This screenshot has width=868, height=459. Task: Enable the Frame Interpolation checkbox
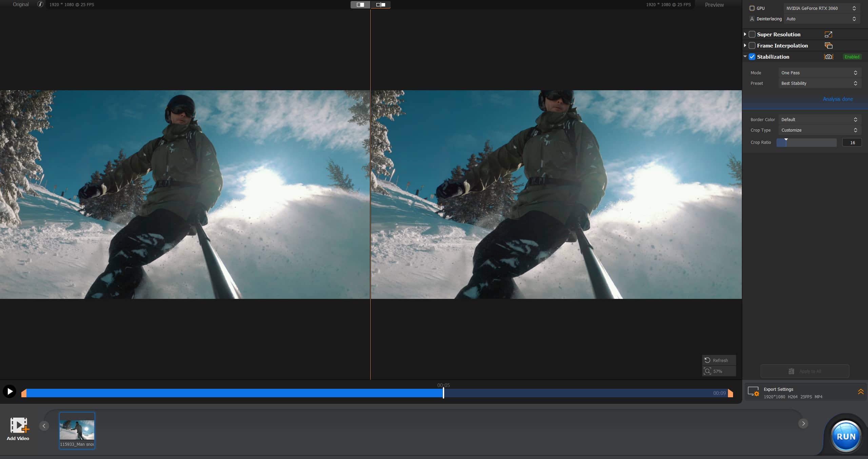click(752, 45)
